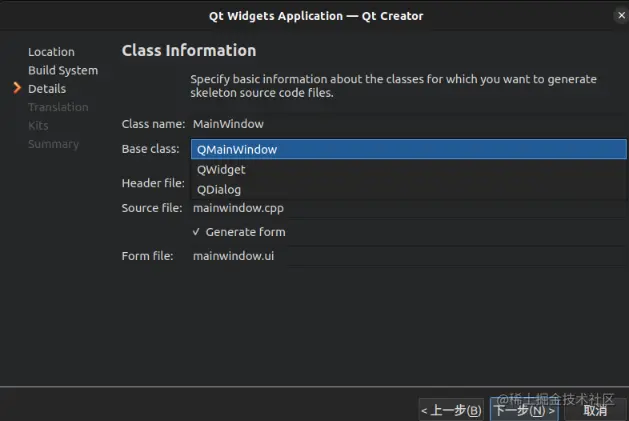Select the Details wizard step

[47, 89]
